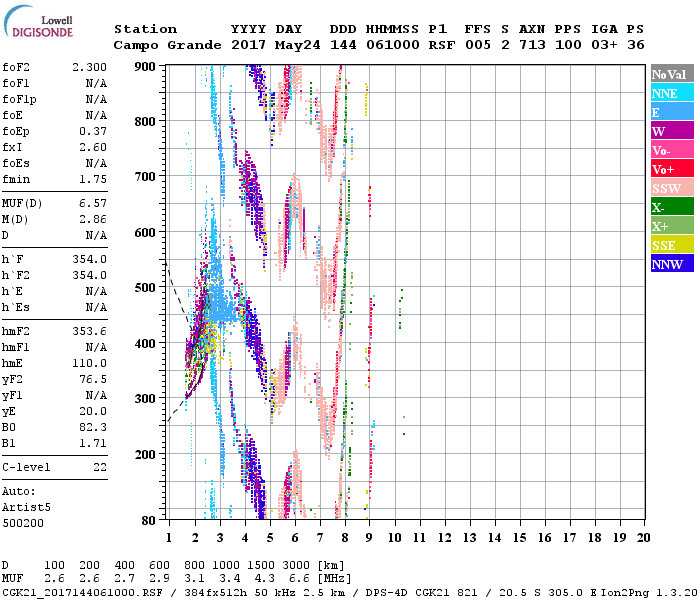Click the yE value 20.0

coord(93,411)
